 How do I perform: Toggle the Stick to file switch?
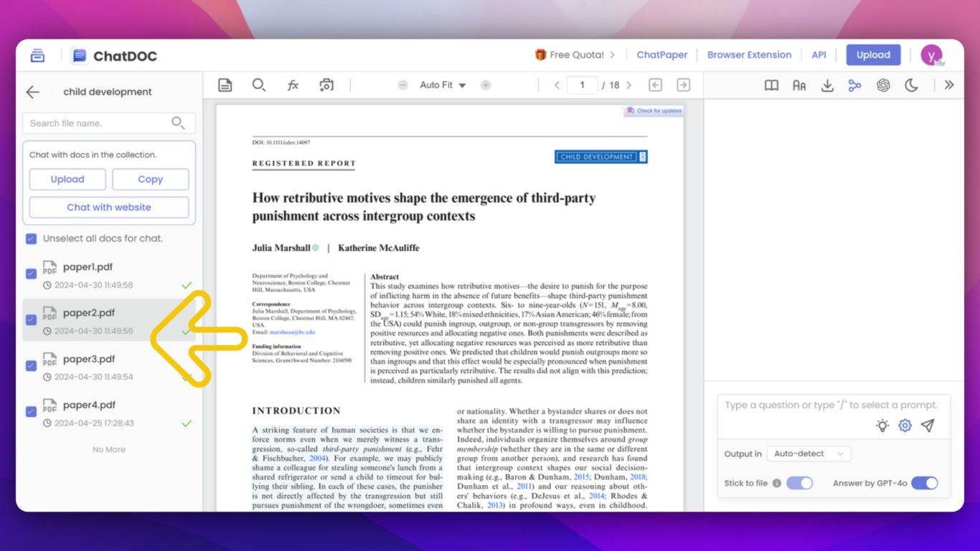[x=799, y=483]
